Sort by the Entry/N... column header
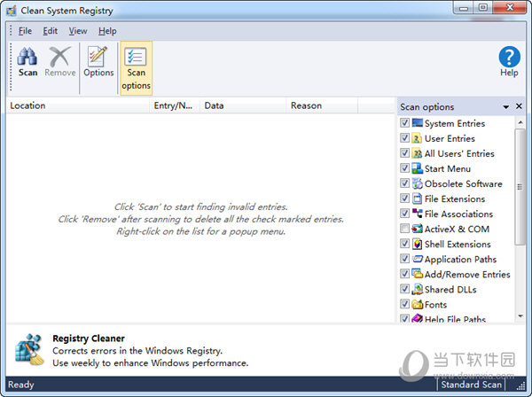The width and height of the screenshot is (532, 397). point(175,105)
